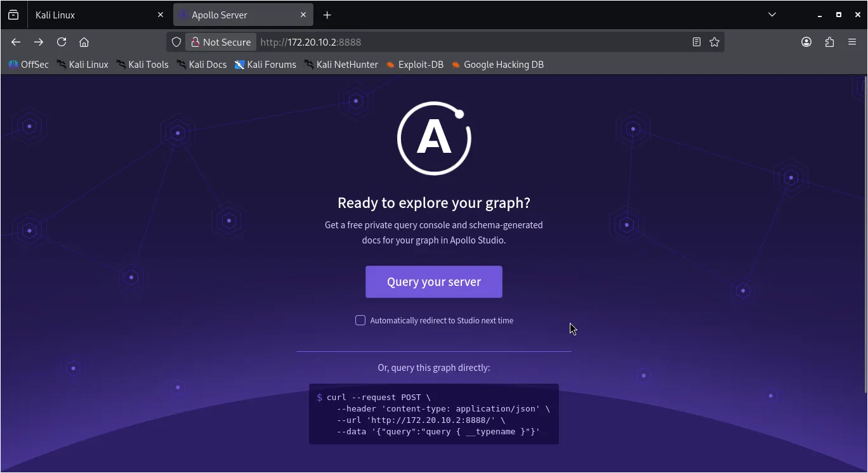Open the Kali Forums bookmark
The image size is (868, 473).
tap(265, 64)
